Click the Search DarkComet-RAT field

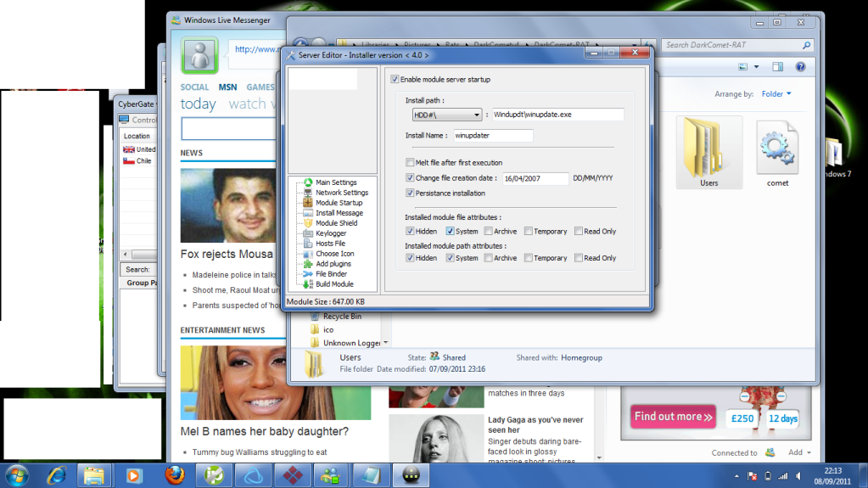(x=738, y=45)
